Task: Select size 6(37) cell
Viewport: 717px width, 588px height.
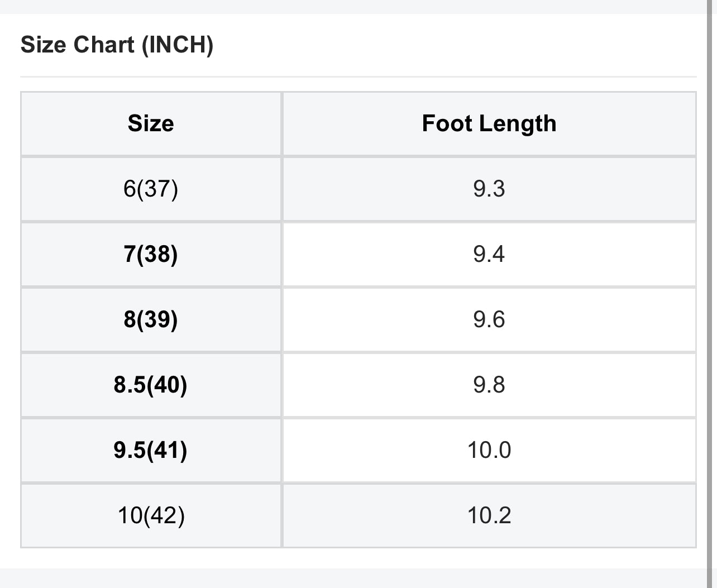Action: point(151,189)
